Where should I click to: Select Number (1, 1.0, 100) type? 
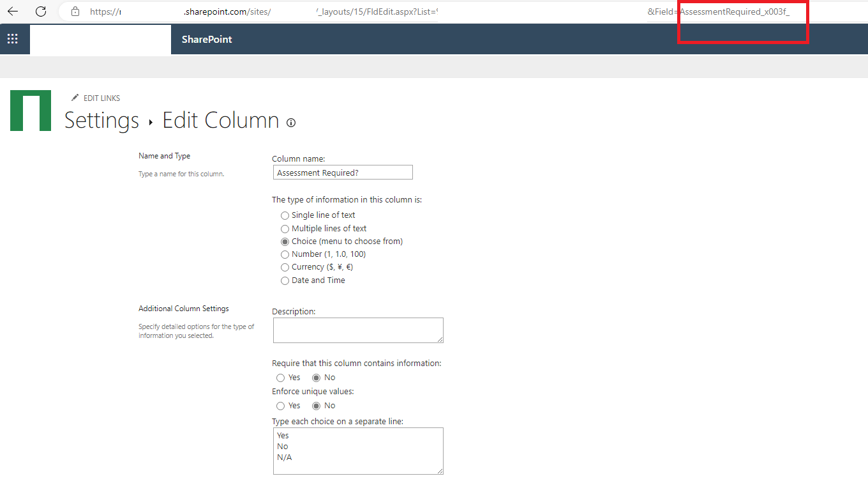click(285, 254)
